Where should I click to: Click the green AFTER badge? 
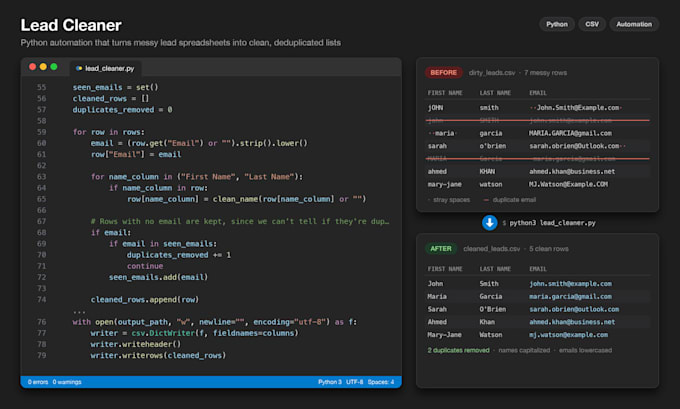441,249
